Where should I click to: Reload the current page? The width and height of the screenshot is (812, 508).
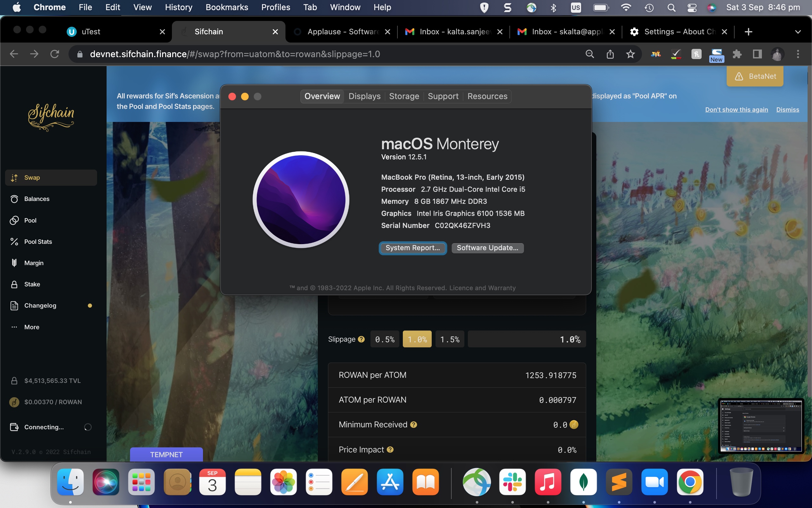point(55,54)
